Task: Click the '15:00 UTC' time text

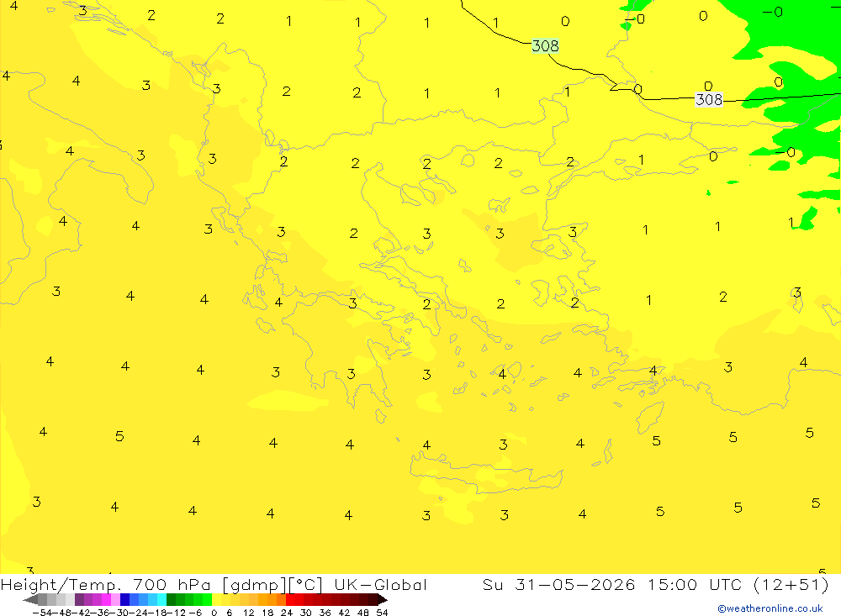Action: pyautogui.click(x=694, y=584)
